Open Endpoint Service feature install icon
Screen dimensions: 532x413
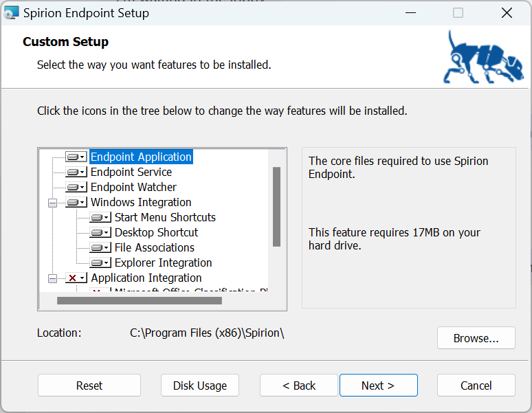click(x=76, y=172)
